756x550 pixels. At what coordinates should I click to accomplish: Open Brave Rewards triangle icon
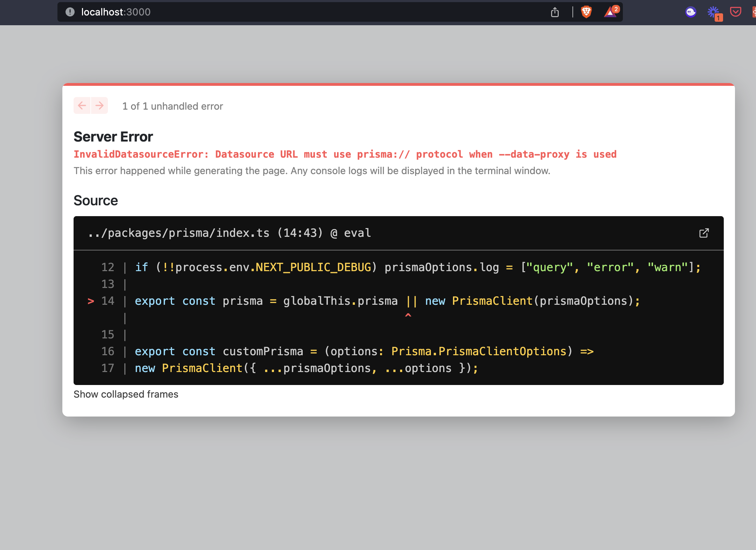tap(610, 12)
